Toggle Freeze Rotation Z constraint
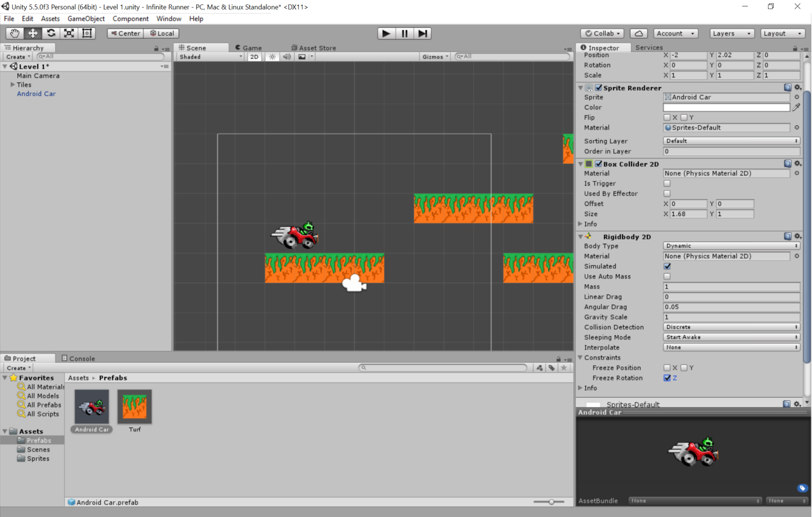The height and width of the screenshot is (517, 812). (668, 378)
